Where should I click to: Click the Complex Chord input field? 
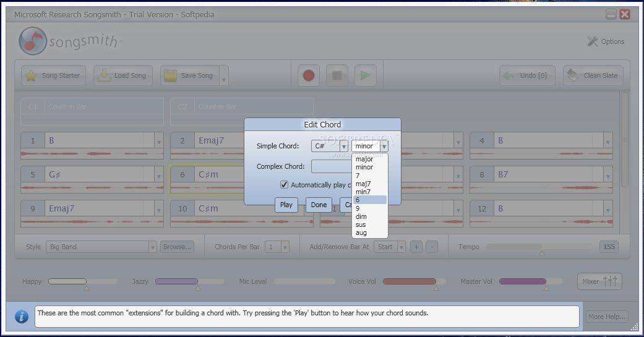point(332,166)
